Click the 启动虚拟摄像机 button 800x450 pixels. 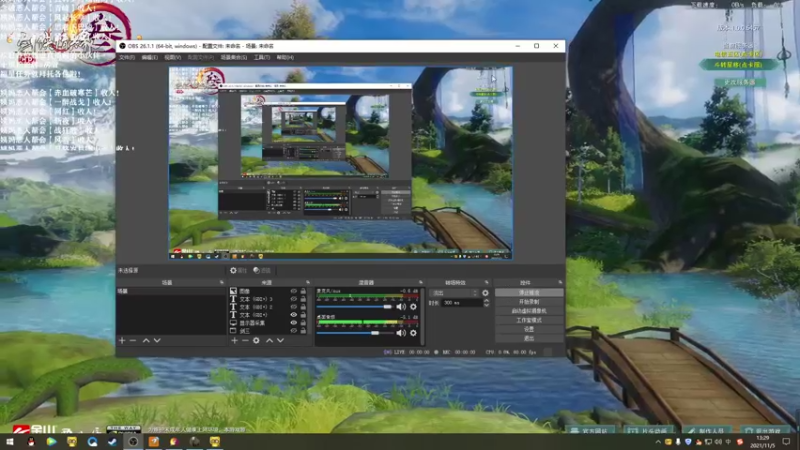(x=529, y=311)
